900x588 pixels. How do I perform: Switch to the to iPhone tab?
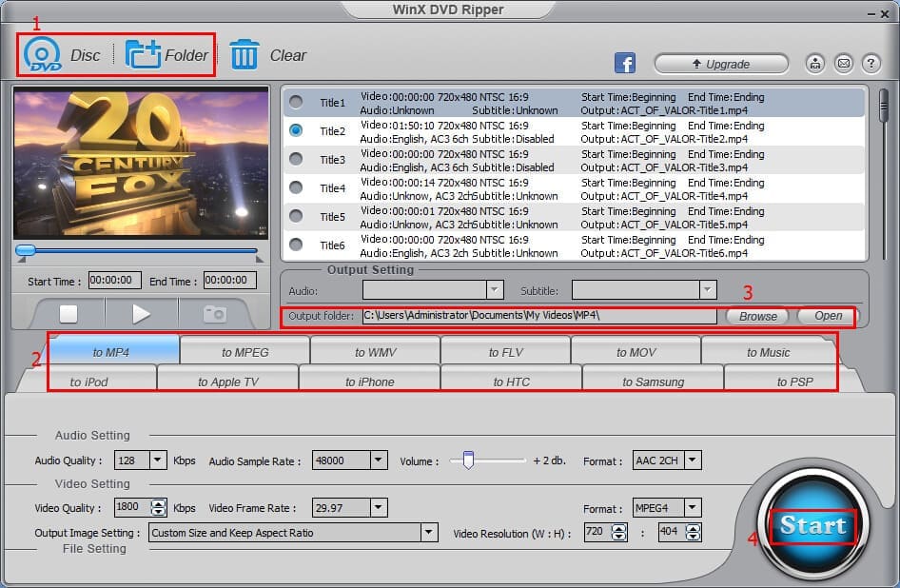tap(370, 381)
